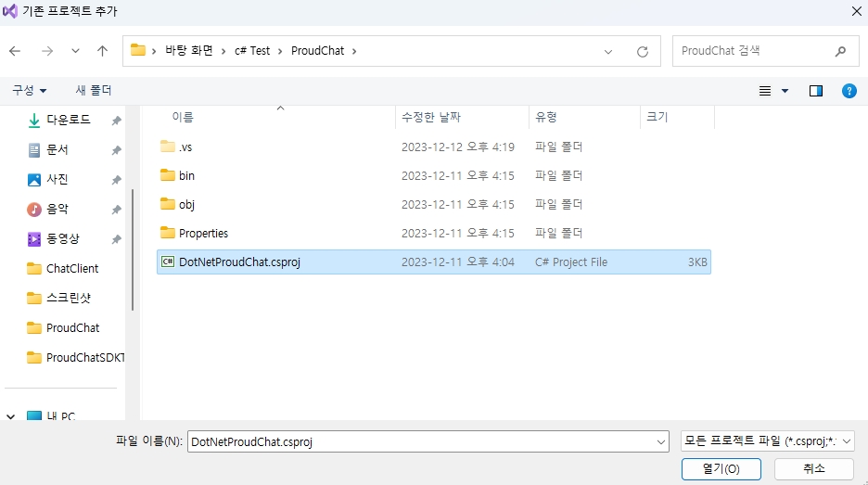
Task: Expand the 내 PC tree node
Action: pos(11,417)
